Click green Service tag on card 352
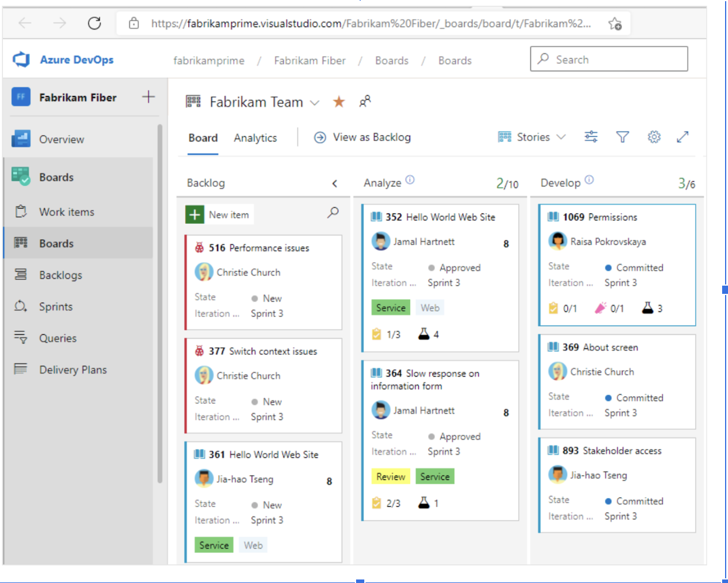Screen dimensions: 728x583 pyautogui.click(x=391, y=307)
